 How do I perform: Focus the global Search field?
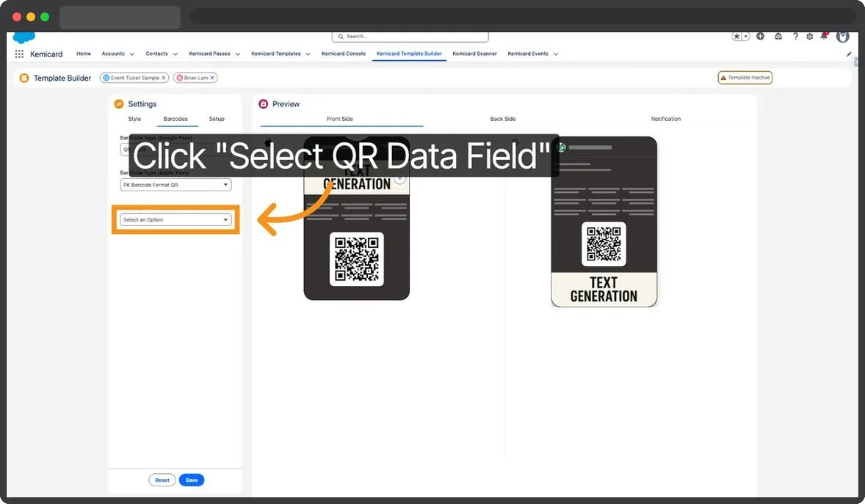[410, 37]
